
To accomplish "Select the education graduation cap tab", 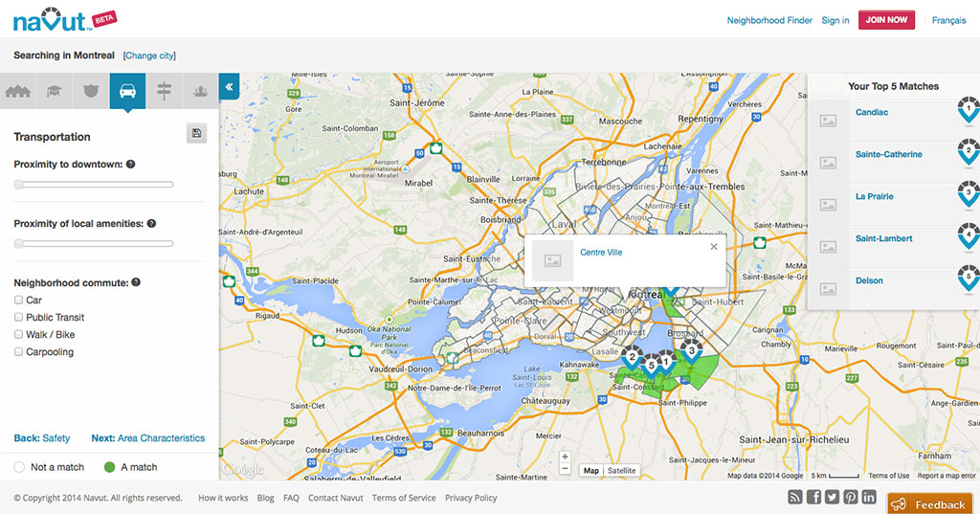I will coord(55,91).
